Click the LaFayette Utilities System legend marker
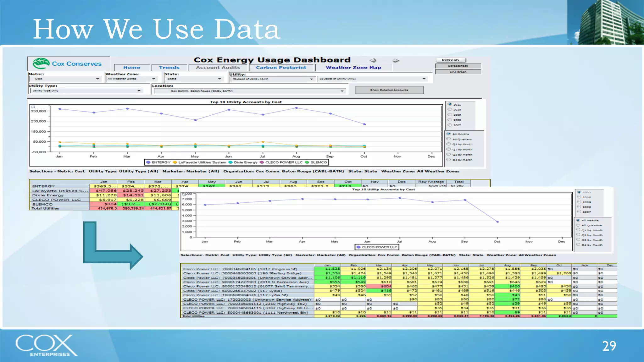This screenshot has width=644, height=362. click(175, 162)
